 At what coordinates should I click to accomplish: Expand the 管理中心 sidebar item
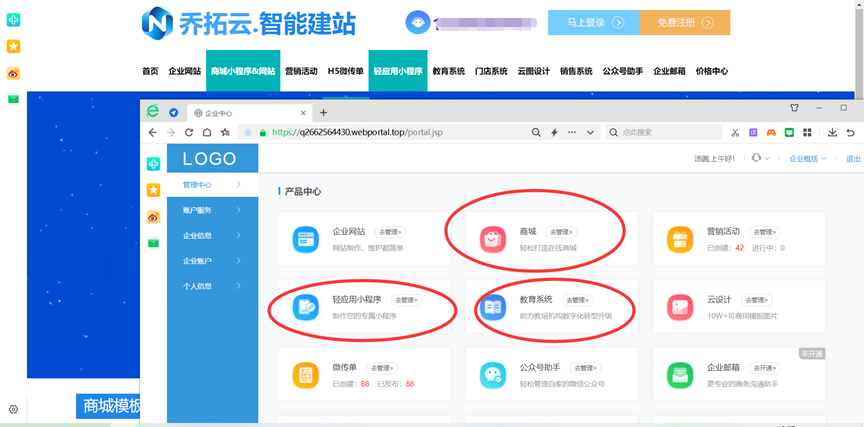[x=212, y=185]
